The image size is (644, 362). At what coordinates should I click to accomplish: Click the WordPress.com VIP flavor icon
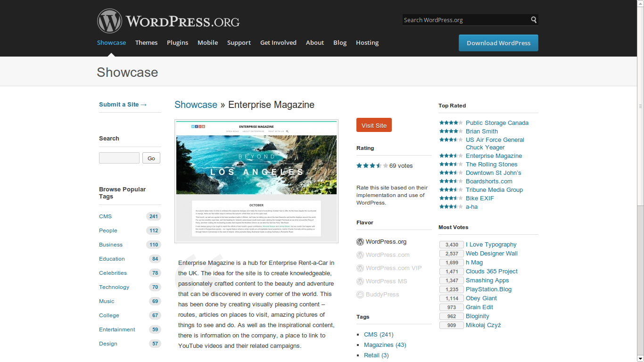(360, 268)
